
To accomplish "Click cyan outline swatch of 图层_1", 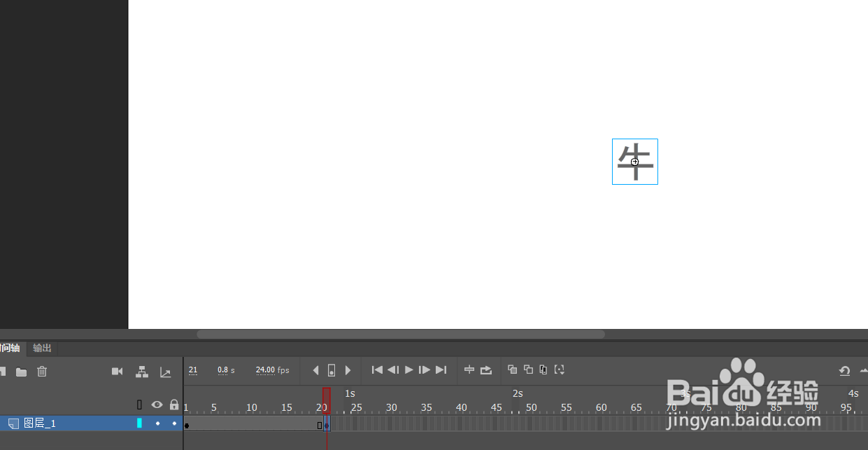I will (x=139, y=423).
